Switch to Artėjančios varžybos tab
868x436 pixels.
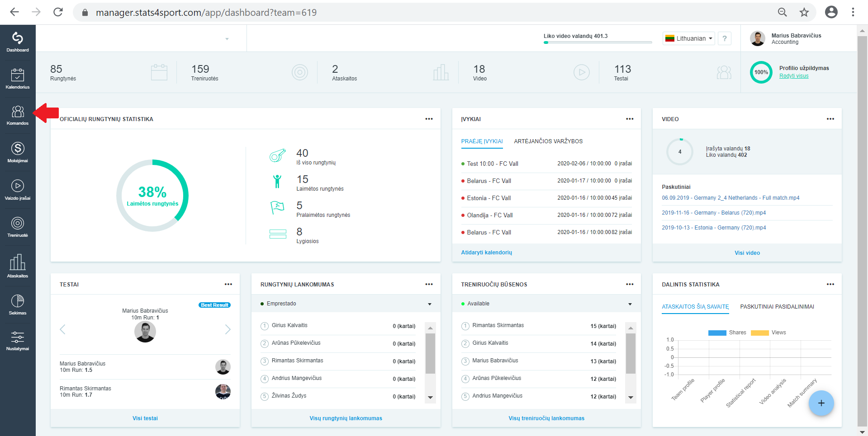pos(548,141)
